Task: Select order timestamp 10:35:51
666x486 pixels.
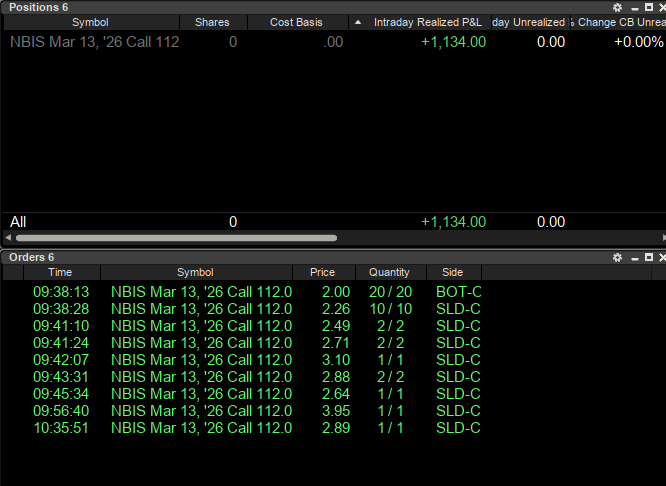Action: pos(61,428)
